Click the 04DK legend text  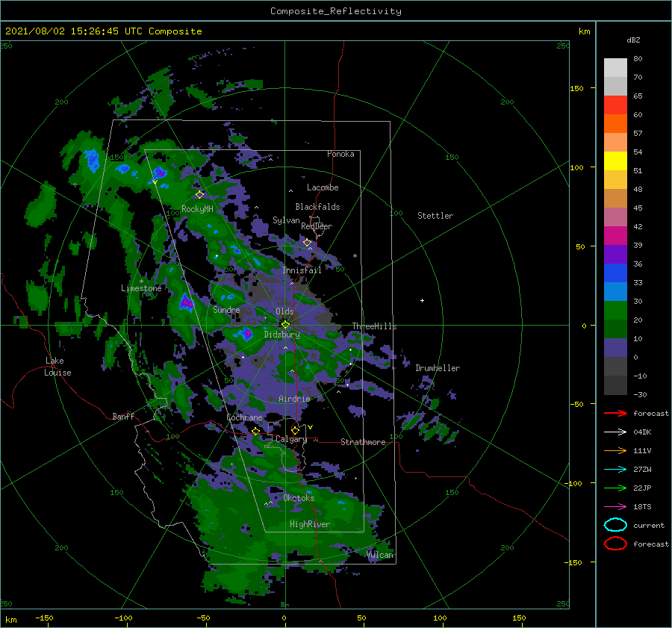coord(642,432)
